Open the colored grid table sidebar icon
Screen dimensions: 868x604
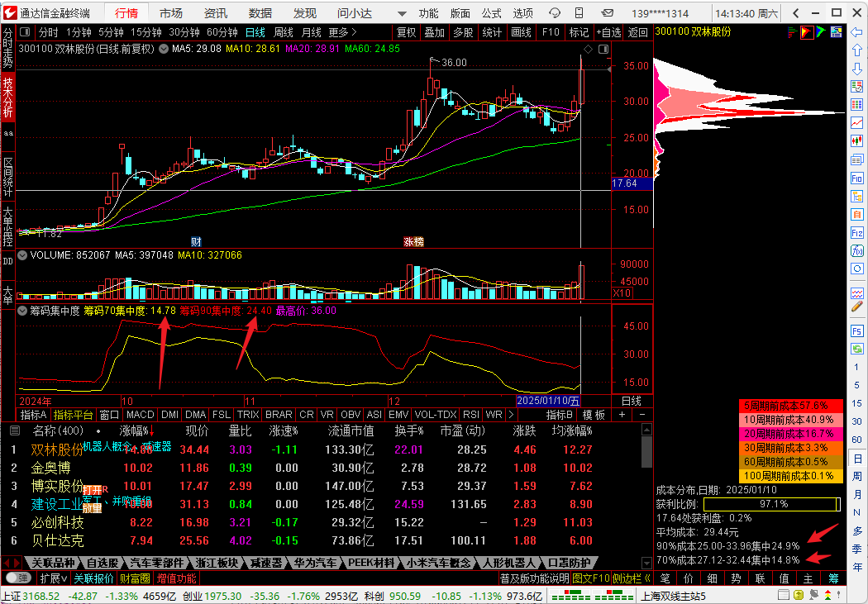point(857,104)
